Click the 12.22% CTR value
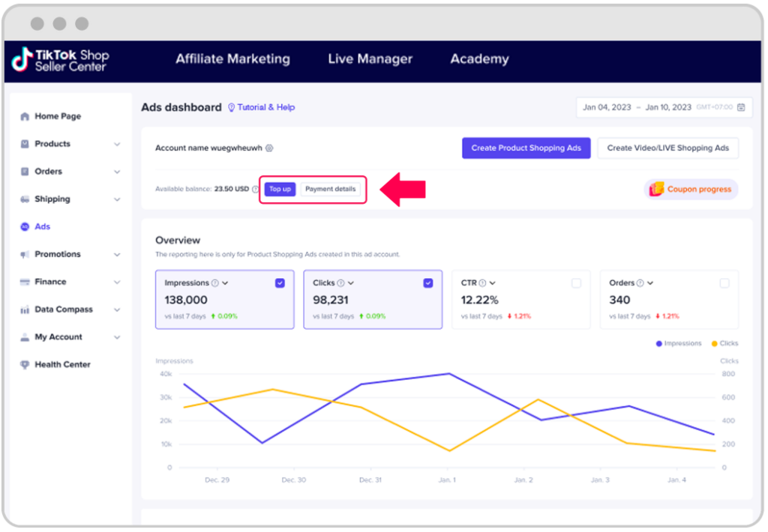 pyautogui.click(x=479, y=300)
